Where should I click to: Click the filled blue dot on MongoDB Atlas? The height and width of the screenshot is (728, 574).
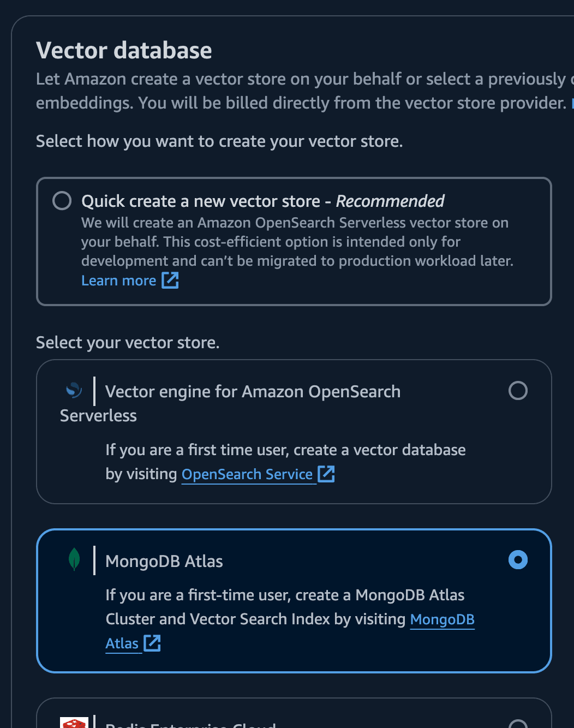pyautogui.click(x=518, y=559)
